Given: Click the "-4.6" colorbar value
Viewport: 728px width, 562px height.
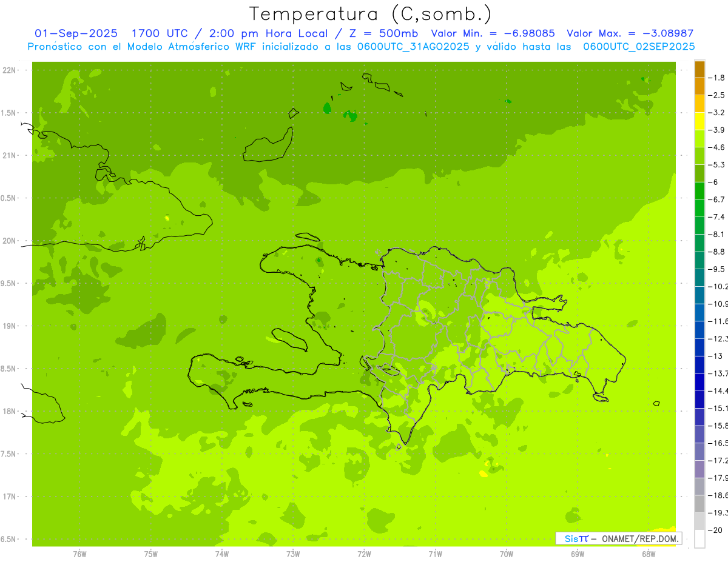Looking at the screenshot, I should pos(716,147).
